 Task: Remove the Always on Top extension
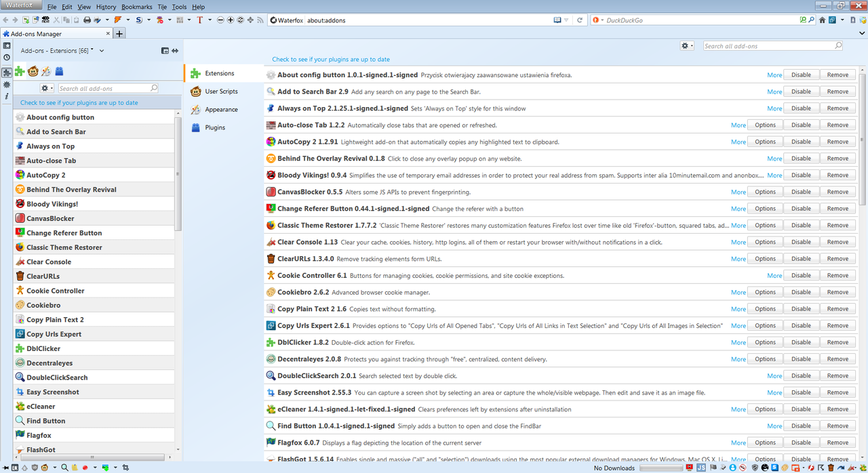(x=837, y=108)
